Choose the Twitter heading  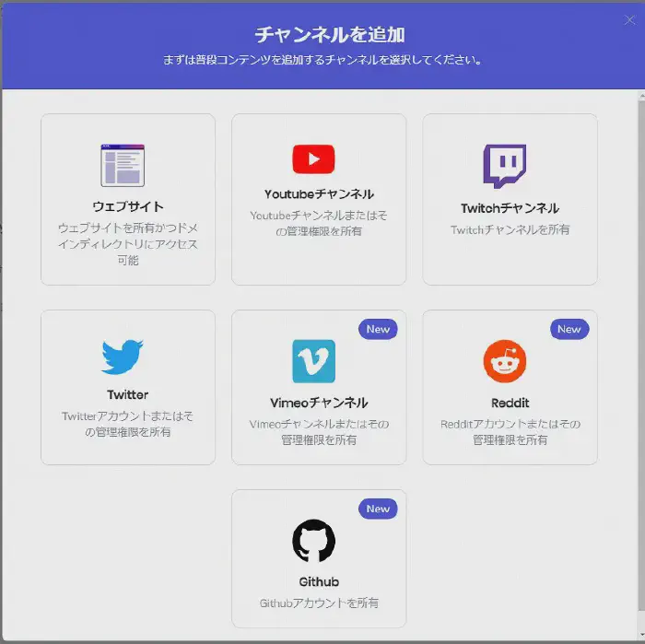pos(127,395)
